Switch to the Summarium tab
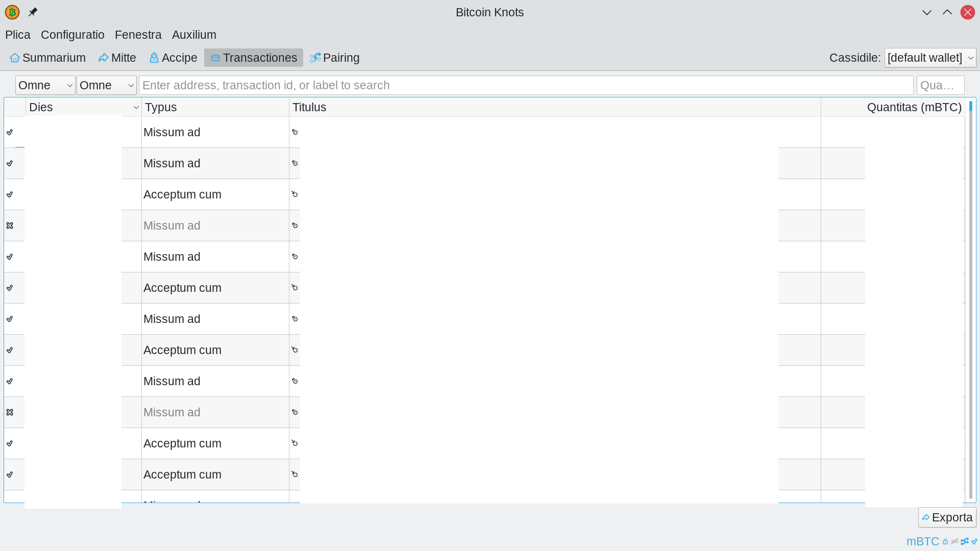The image size is (980, 551). click(x=48, y=58)
